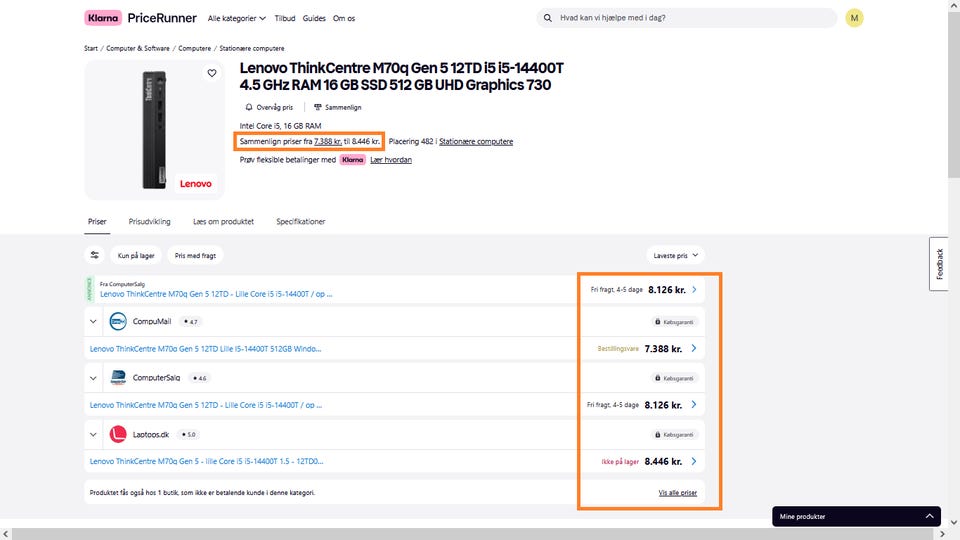Open Laptops.dk ThinkCentre 12TD0 offer link
Image resolution: width=960 pixels, height=540 pixels.
click(206, 462)
